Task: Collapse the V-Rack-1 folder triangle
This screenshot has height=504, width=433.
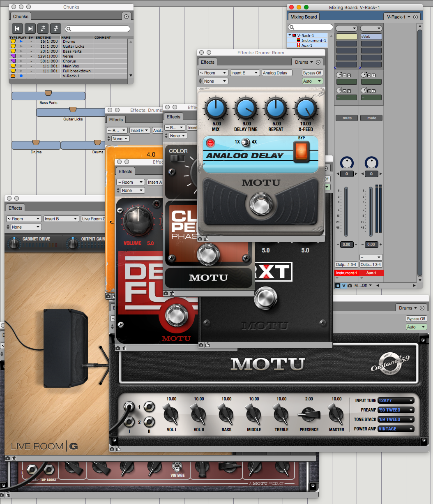Action: [x=290, y=36]
